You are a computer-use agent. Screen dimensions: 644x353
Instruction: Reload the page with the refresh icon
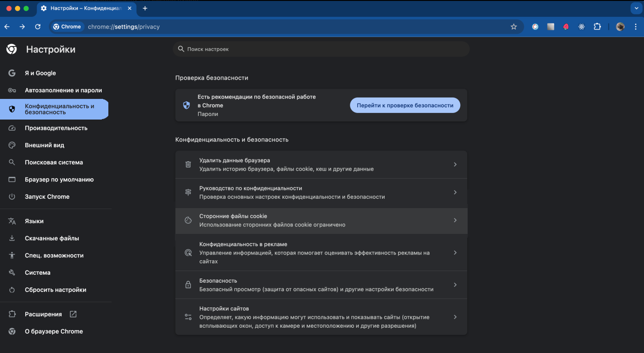point(38,27)
